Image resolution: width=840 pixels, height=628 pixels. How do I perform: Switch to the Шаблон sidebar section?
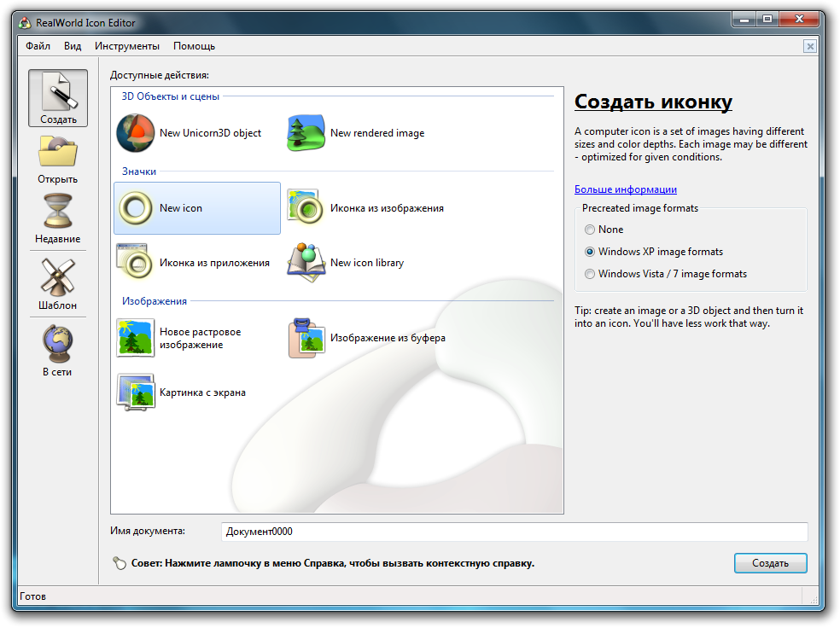[x=58, y=285]
